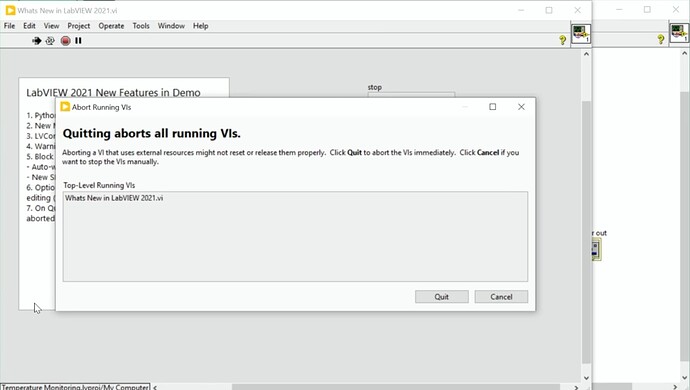Click the error out cluster indicator
This screenshot has width=690, height=390.
point(596,249)
